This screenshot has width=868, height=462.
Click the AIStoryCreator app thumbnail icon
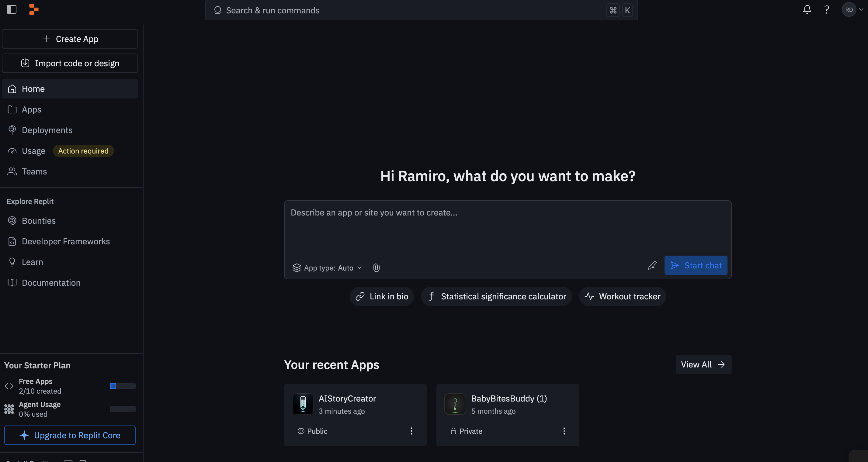pyautogui.click(x=303, y=404)
